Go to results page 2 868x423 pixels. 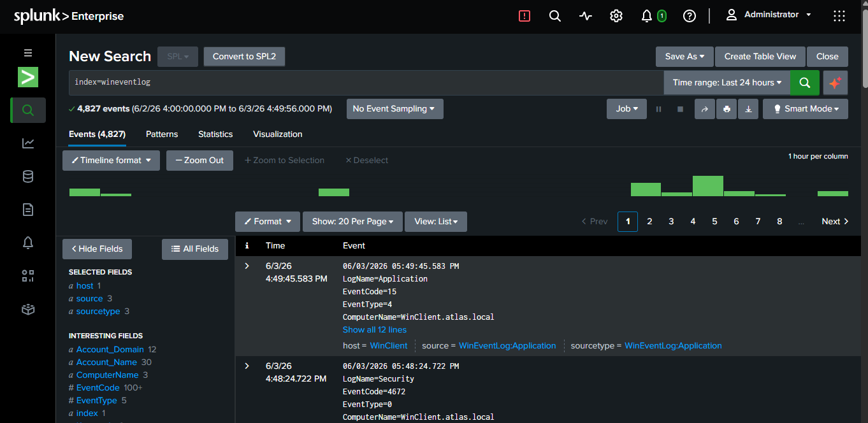649,222
